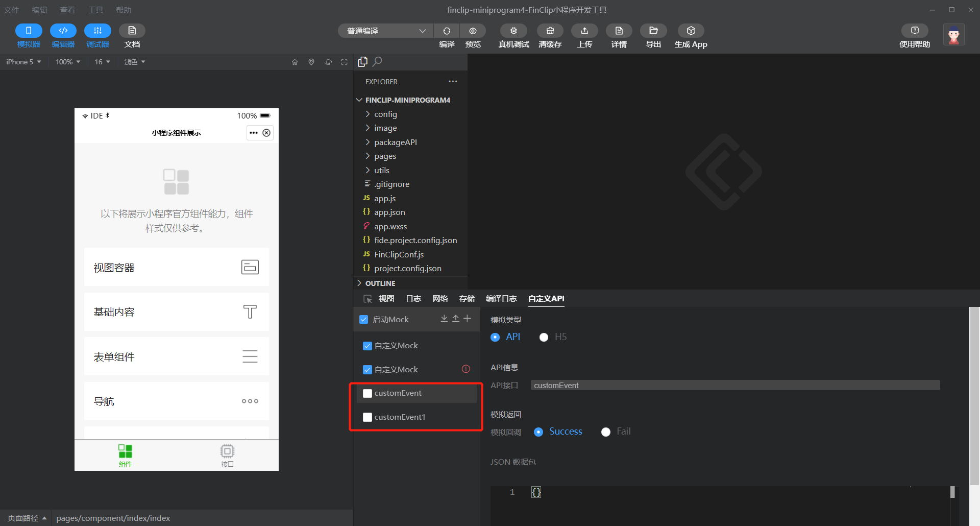980x526 pixels.
Task: Open project details icon
Action: [619, 31]
